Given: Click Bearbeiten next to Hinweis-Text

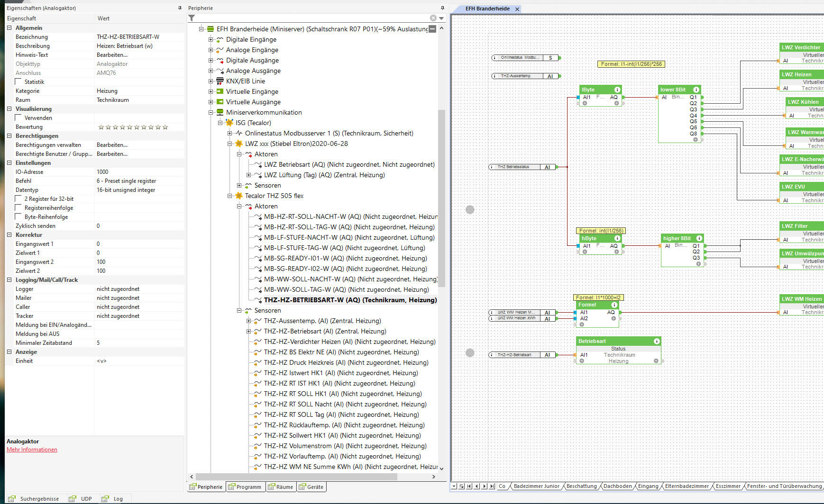Looking at the screenshot, I should (112, 55).
